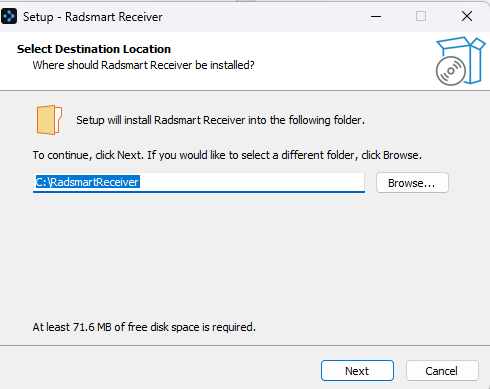Minimize the setup window
The height and width of the screenshot is (389, 490).
[376, 16]
